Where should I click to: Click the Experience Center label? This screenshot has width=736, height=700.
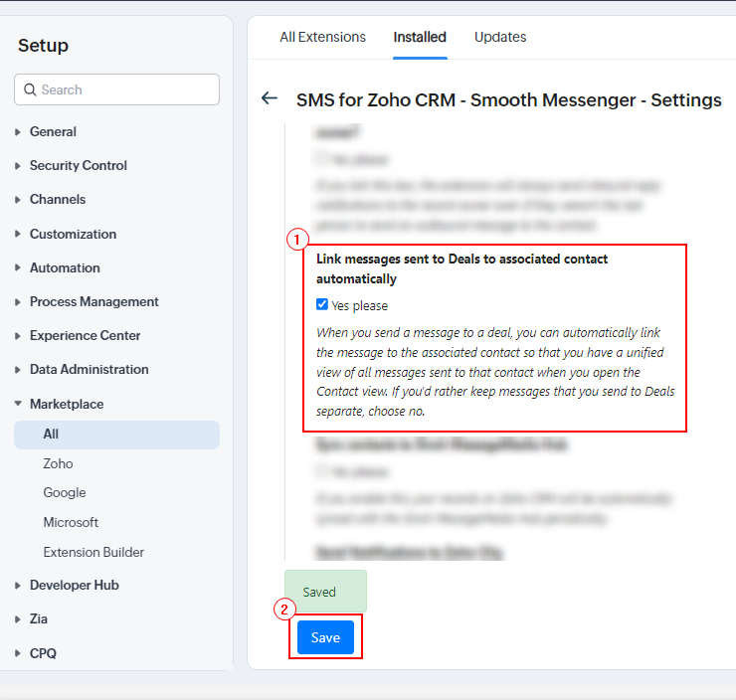click(x=85, y=335)
